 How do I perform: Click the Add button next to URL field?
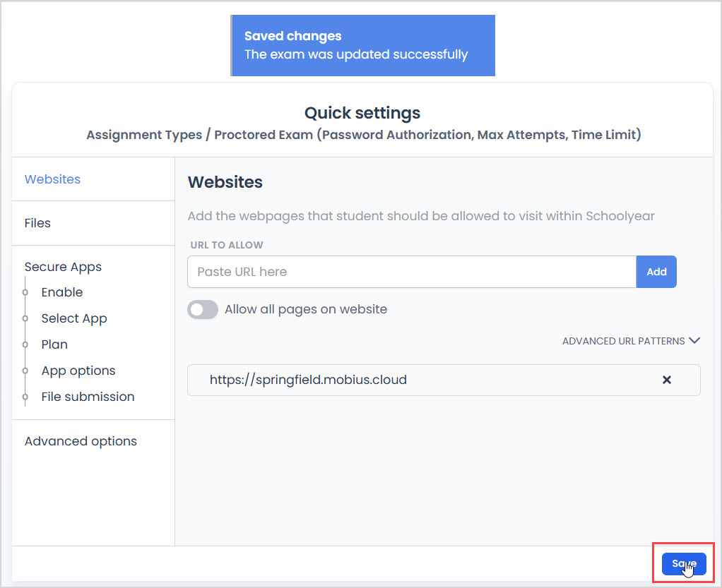656,271
